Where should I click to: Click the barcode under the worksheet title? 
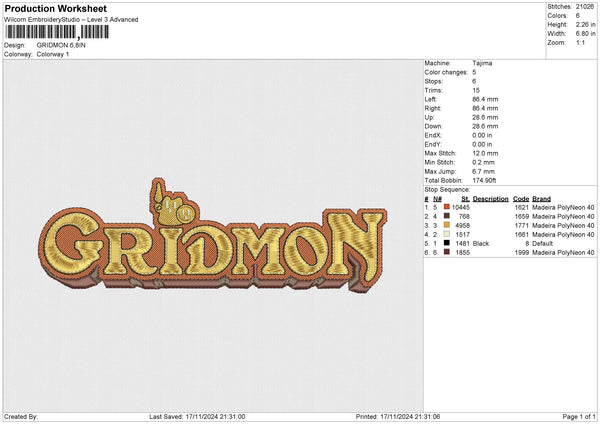pos(74,33)
